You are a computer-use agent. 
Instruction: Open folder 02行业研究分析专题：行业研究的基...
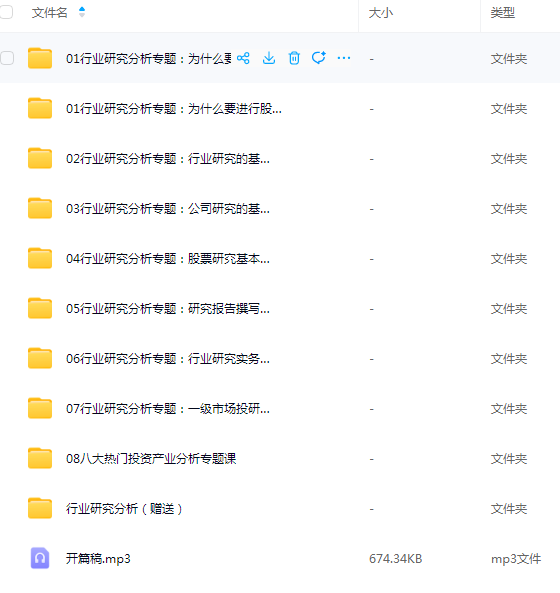tap(168, 159)
